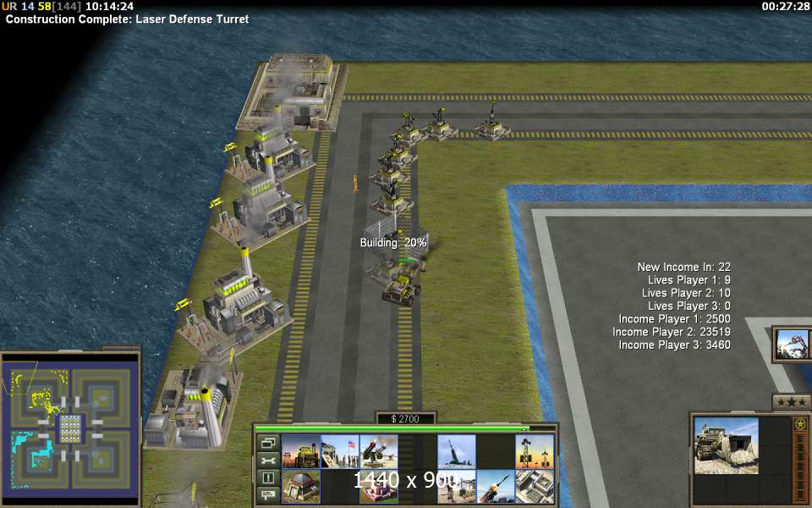Viewport: 812px width, 508px height.
Task: Click the 00:27:28 game timer
Action: pyautogui.click(x=785, y=6)
